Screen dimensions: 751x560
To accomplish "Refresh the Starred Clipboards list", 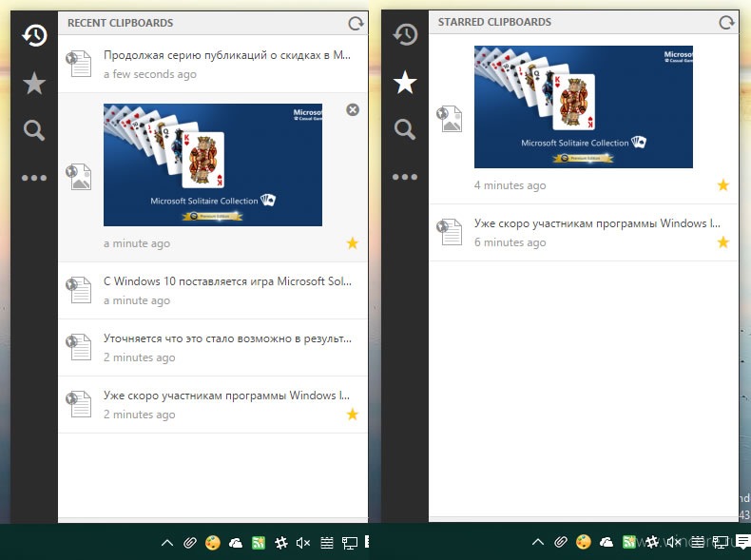I will 726,22.
